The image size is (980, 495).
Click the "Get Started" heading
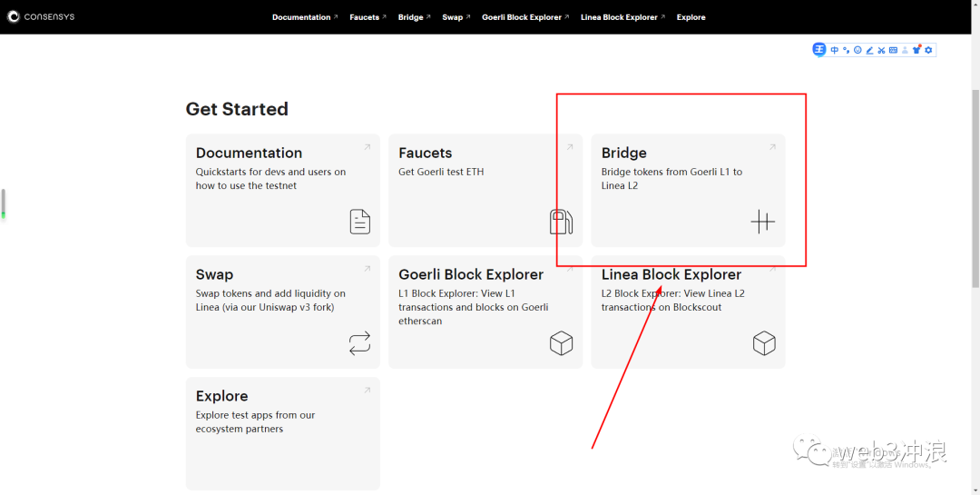(237, 109)
